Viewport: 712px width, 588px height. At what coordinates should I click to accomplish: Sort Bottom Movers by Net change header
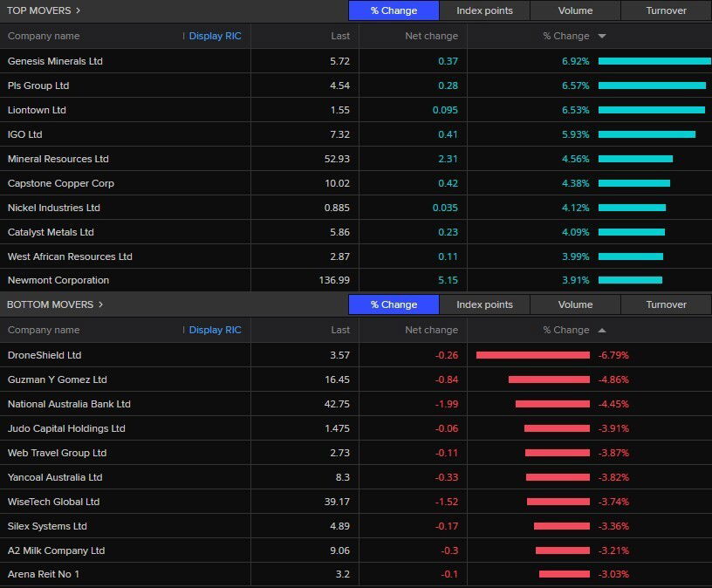coord(431,331)
